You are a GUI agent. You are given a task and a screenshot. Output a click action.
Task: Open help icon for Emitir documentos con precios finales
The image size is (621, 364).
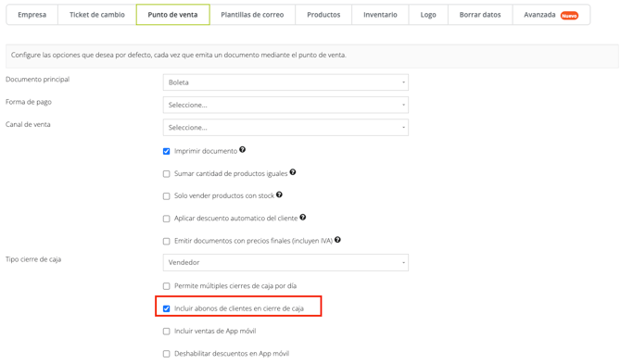point(337,240)
